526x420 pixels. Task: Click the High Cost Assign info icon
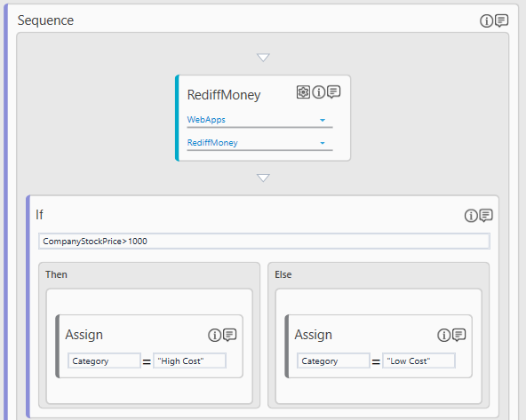214,335
